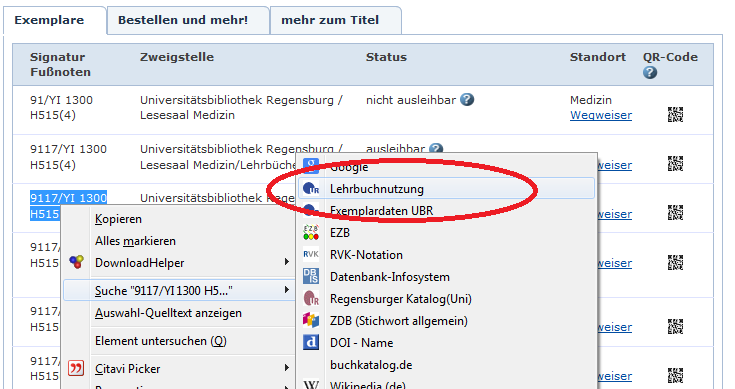Click signature '91/YI 1300 H515(4)'

61,107
